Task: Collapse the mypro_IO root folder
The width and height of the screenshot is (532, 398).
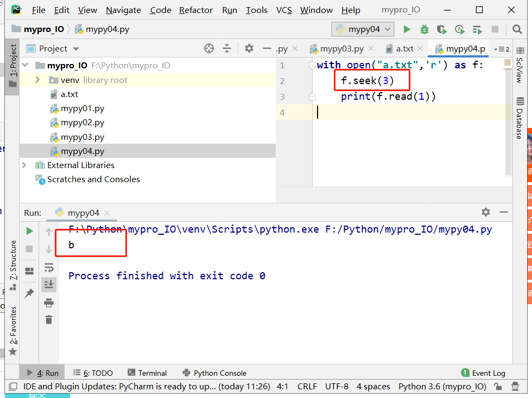Action: pyautogui.click(x=26, y=65)
